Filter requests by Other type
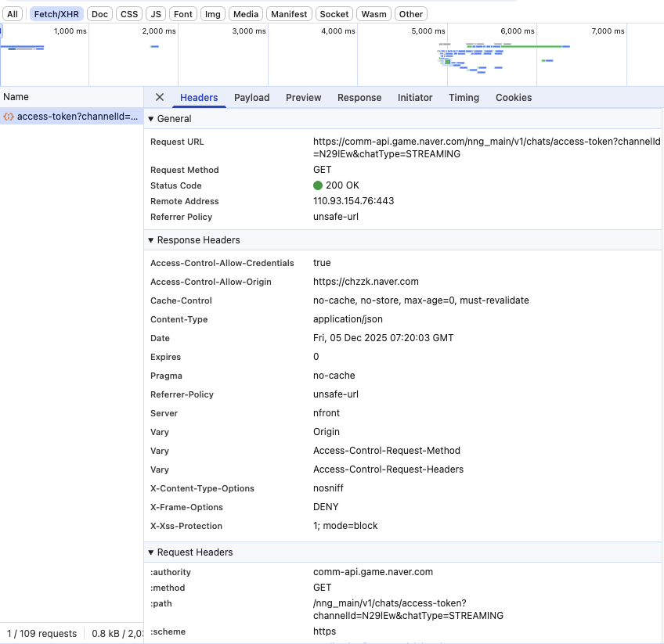Viewport: 664px width, 644px height. 411,14
